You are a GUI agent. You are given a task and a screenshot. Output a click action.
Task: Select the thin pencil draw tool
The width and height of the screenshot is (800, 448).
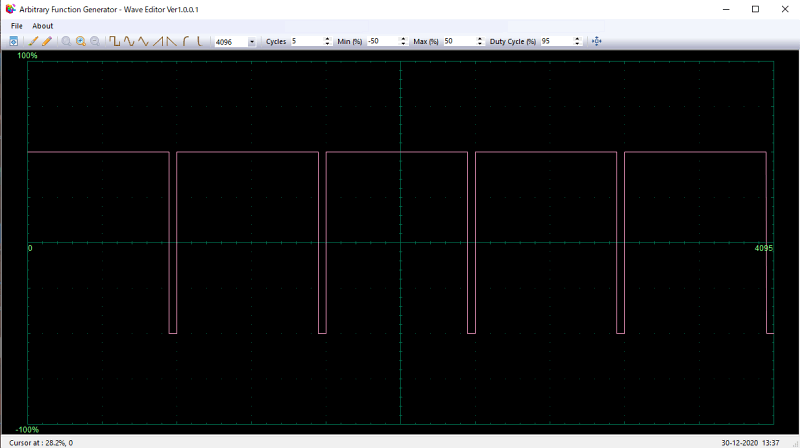[33, 41]
